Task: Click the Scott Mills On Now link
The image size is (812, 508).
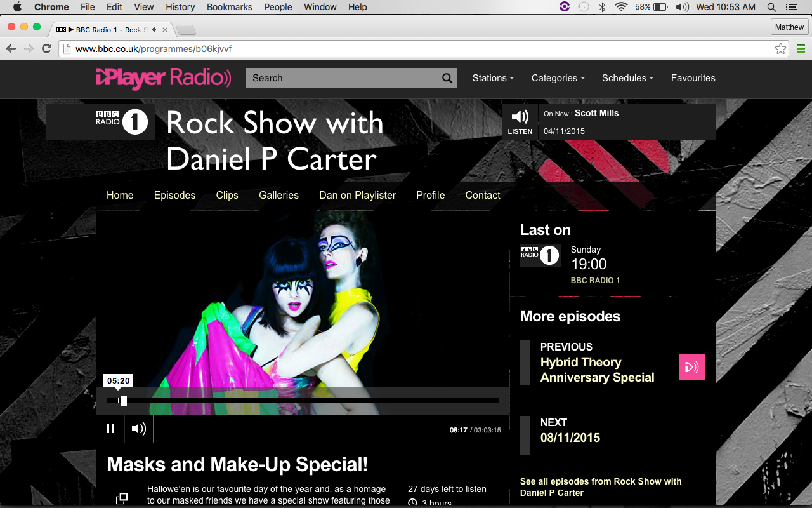Action: click(596, 113)
